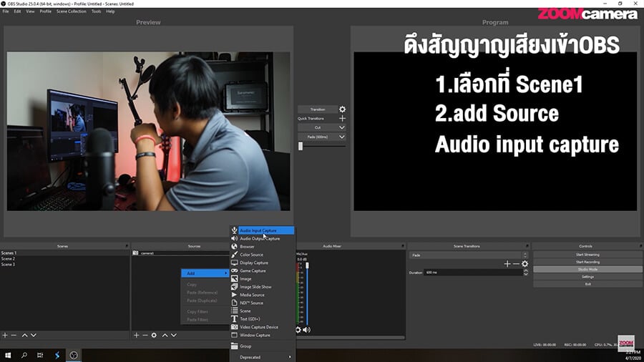Open the Fade transition type combo box
Viewport: 644px width, 362px height.
click(469, 255)
